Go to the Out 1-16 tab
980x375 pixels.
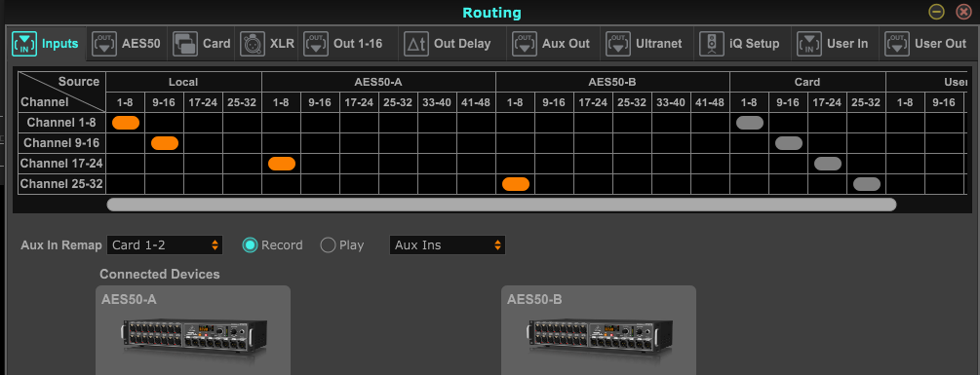pos(347,44)
